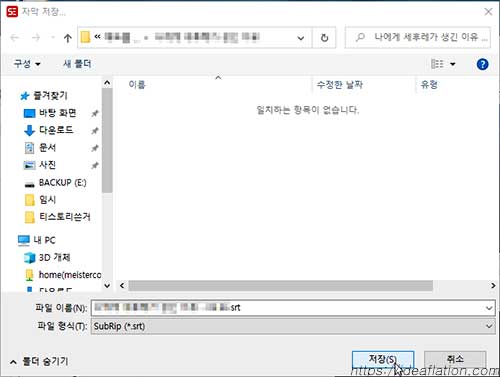Viewport: 500px width, 377px height.
Task: Open 바탕 화면 in the sidebar
Action: point(50,113)
